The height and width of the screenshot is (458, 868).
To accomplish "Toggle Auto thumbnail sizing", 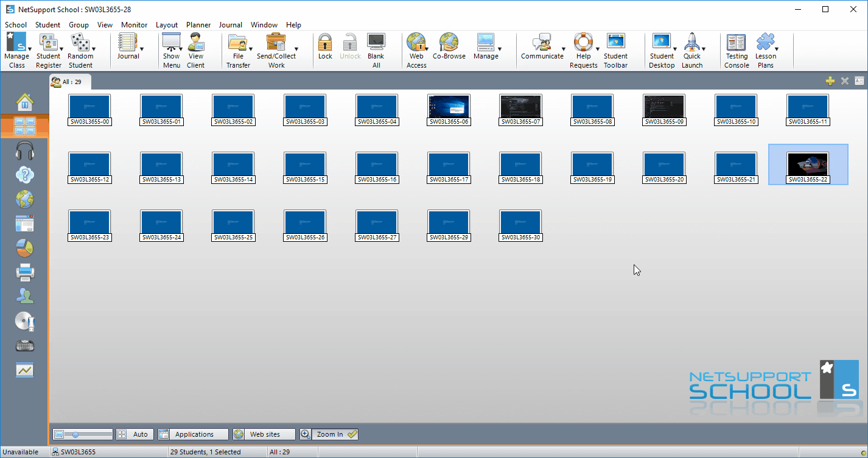I will point(135,434).
